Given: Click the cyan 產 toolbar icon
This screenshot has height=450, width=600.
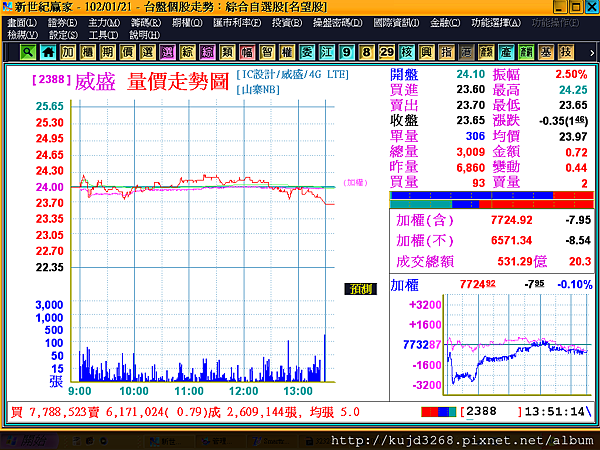Looking at the screenshot, I should point(506,52).
